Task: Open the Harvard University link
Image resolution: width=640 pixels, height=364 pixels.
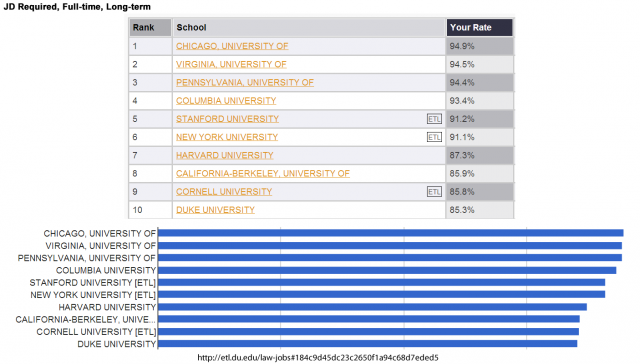Action: tap(224, 155)
